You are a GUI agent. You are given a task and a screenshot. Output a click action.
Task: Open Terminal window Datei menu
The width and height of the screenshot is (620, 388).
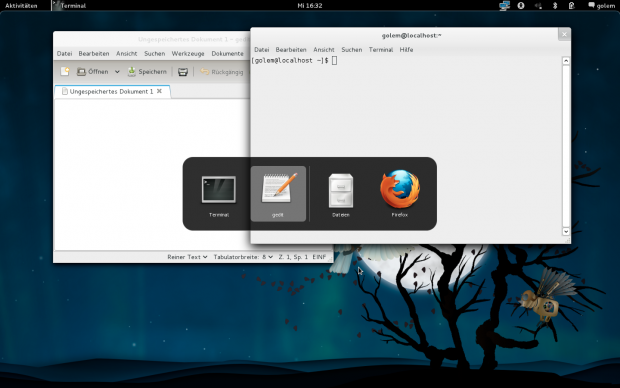pyautogui.click(x=261, y=49)
